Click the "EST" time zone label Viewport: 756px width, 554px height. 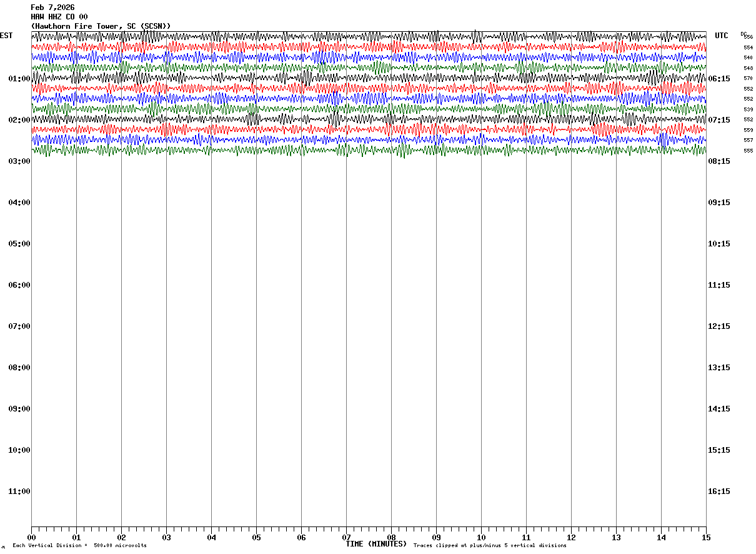6,36
